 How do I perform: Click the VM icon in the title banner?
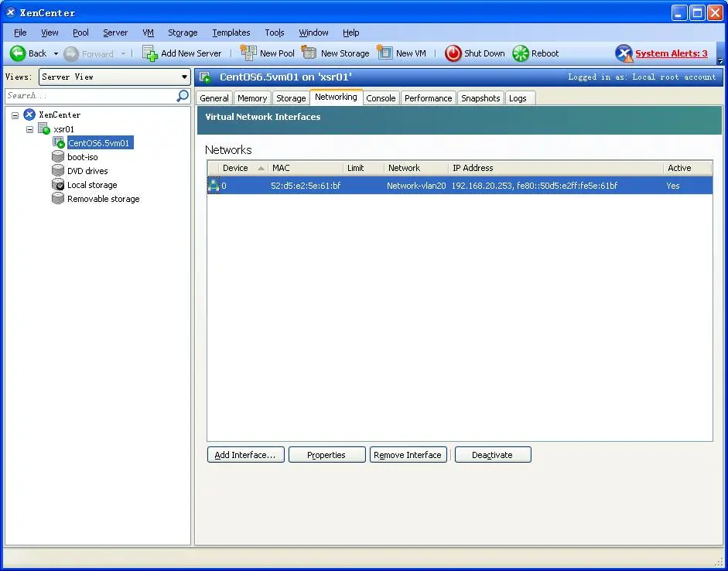206,77
